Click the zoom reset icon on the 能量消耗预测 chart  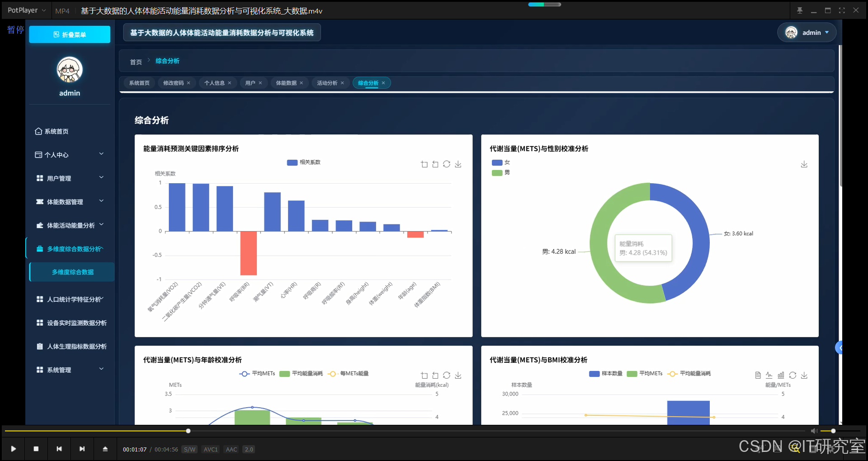(435, 164)
